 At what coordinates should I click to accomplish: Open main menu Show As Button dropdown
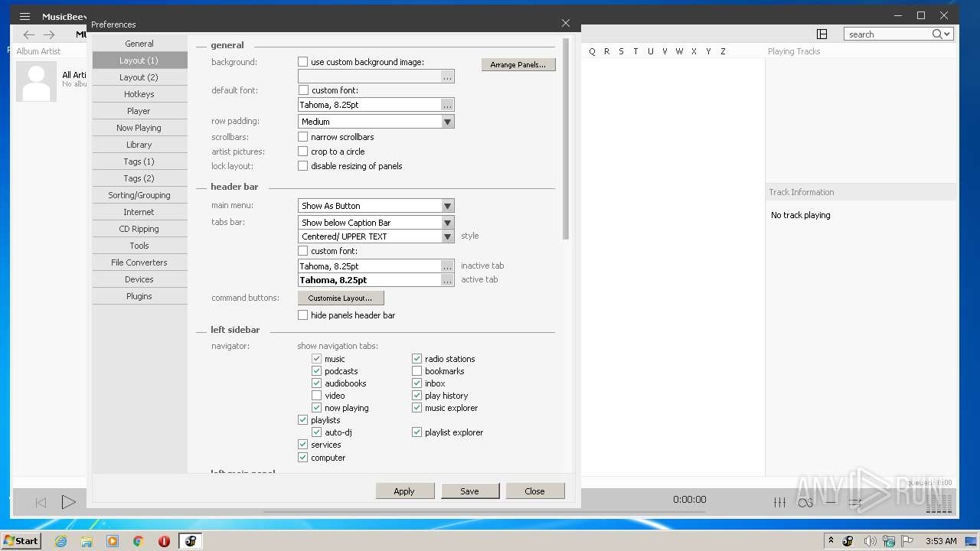(376, 206)
